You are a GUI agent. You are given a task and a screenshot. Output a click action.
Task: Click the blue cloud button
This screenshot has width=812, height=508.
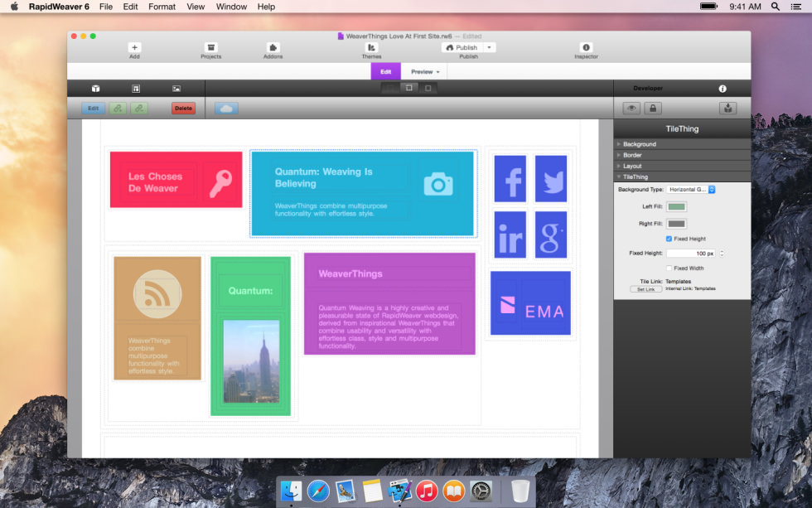(226, 109)
